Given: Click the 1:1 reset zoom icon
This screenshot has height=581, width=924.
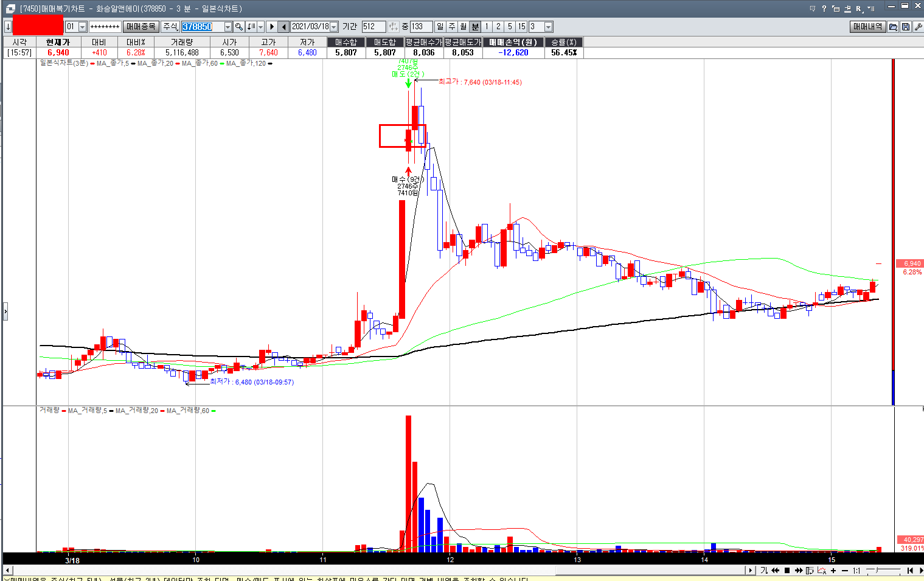Looking at the screenshot, I should 856,571.
